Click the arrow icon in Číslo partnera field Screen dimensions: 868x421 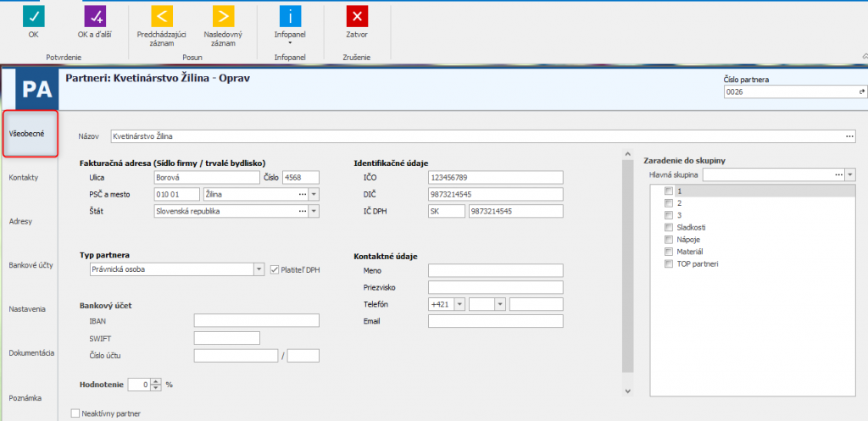[x=861, y=91]
